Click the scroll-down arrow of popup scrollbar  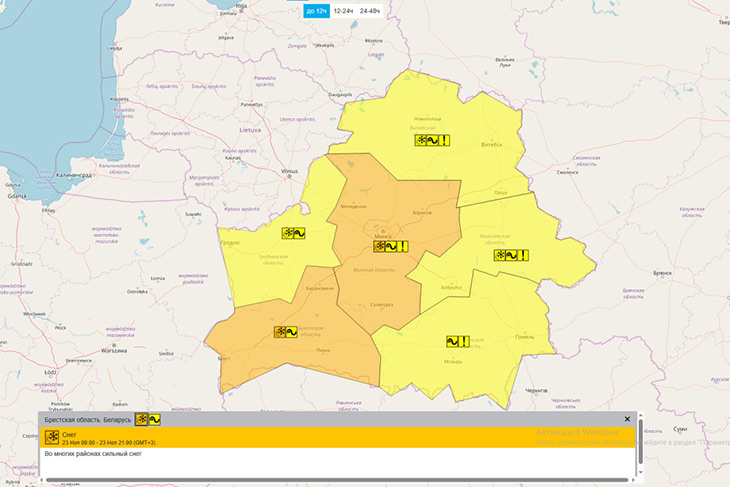click(x=641, y=472)
